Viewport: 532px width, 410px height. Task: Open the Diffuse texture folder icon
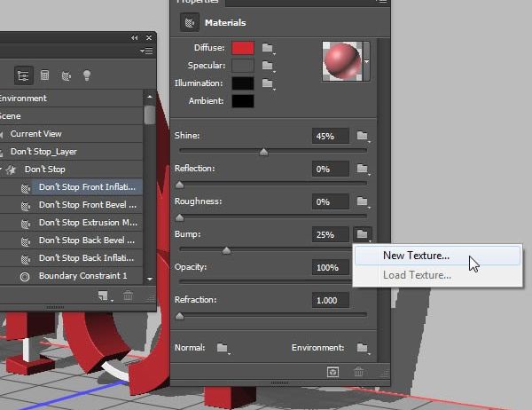[268, 48]
